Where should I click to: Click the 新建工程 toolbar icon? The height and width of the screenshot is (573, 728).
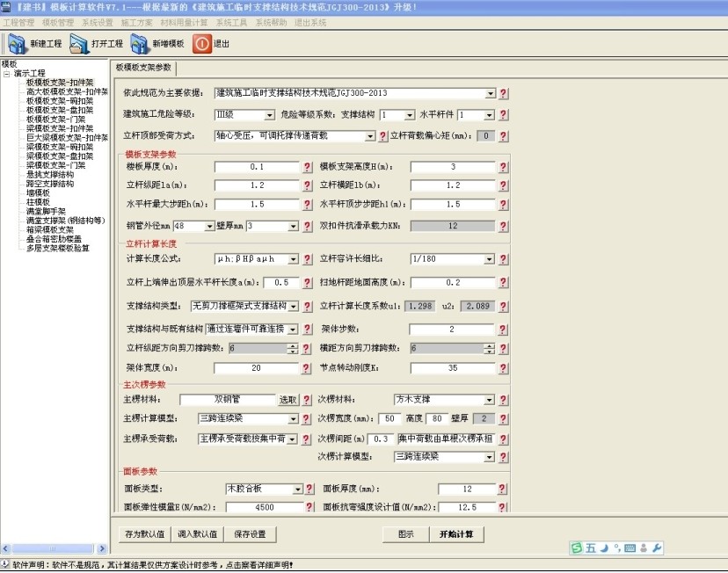[17, 44]
